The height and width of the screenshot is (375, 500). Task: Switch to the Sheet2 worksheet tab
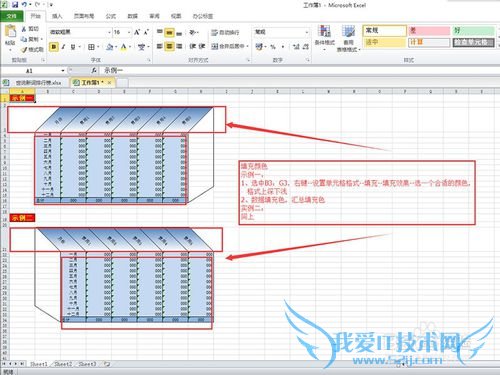[x=63, y=364]
